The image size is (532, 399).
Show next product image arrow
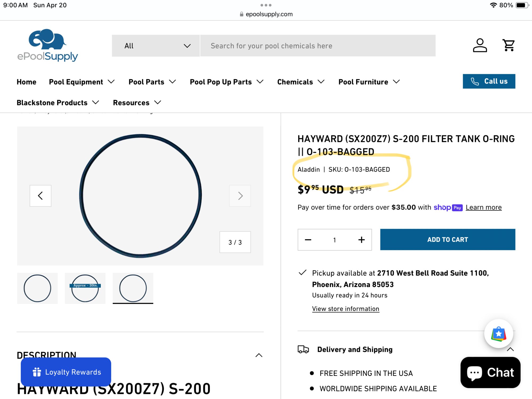coord(240,196)
